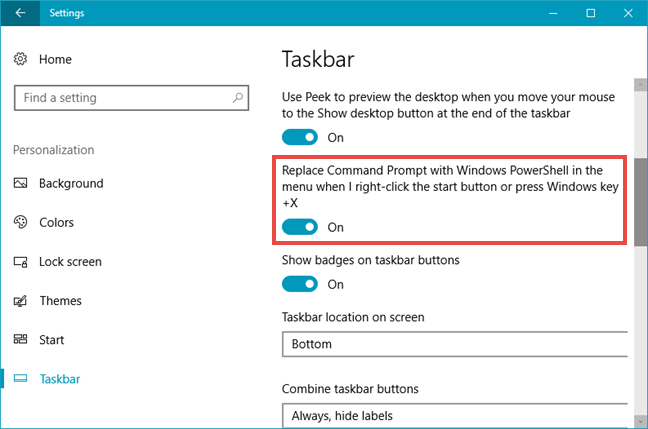The height and width of the screenshot is (429, 648).
Task: Click the scrollbar up arrow
Action: (x=641, y=85)
